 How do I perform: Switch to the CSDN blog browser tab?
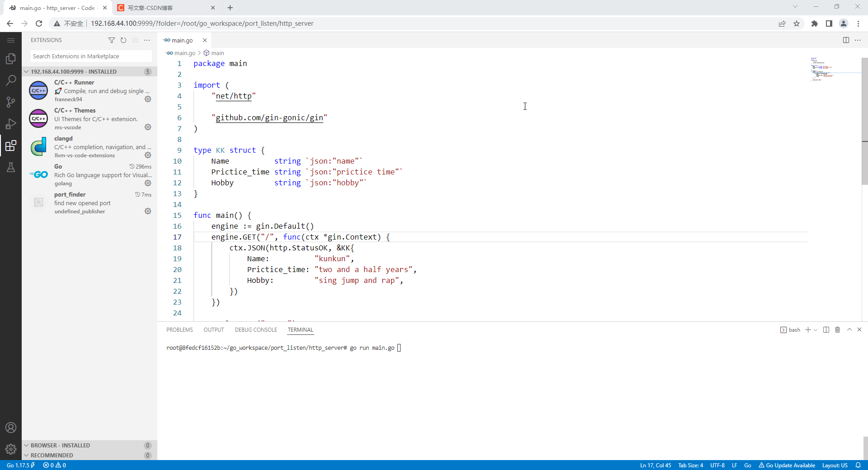tap(166, 8)
